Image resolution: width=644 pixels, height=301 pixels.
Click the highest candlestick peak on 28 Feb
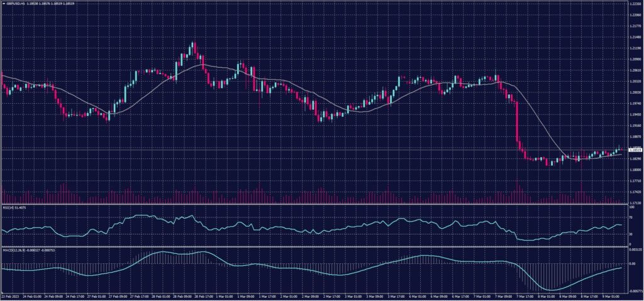(194, 43)
